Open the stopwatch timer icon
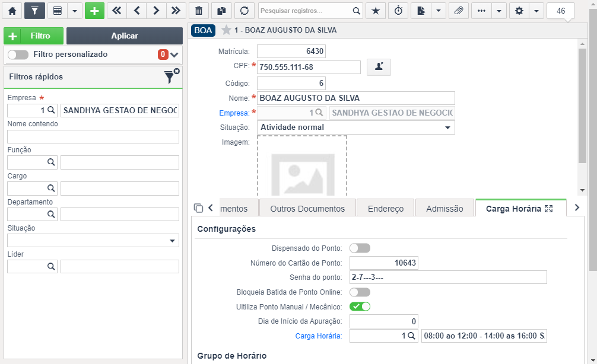Screen dimensions: 597x364 coord(398,11)
